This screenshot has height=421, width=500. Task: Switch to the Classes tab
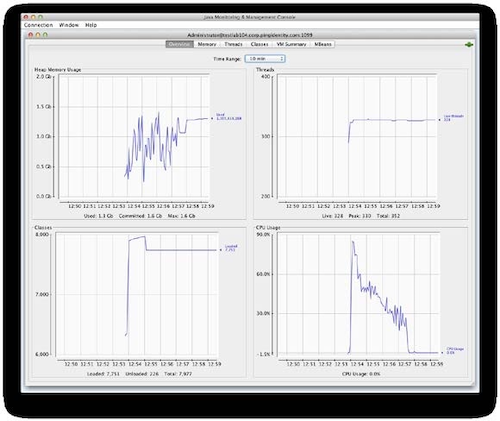259,44
